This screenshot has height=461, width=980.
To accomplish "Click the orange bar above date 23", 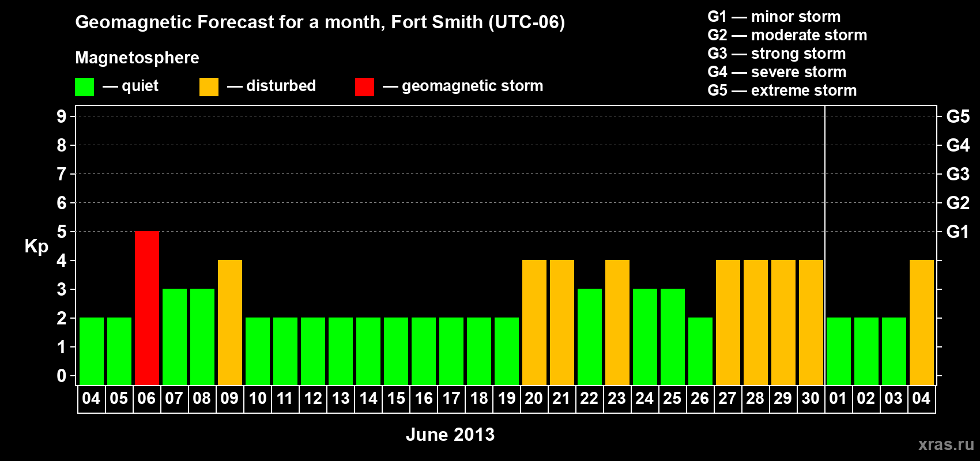I will (617, 322).
